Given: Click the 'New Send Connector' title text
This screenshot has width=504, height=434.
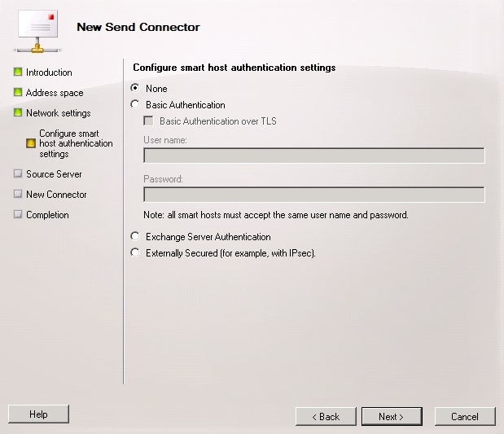Looking at the screenshot, I should [x=138, y=27].
